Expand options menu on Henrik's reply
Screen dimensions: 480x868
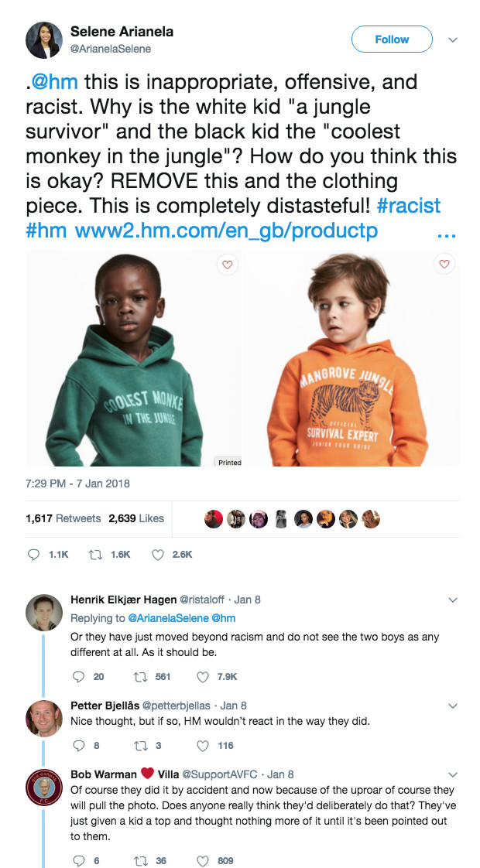coord(453,600)
